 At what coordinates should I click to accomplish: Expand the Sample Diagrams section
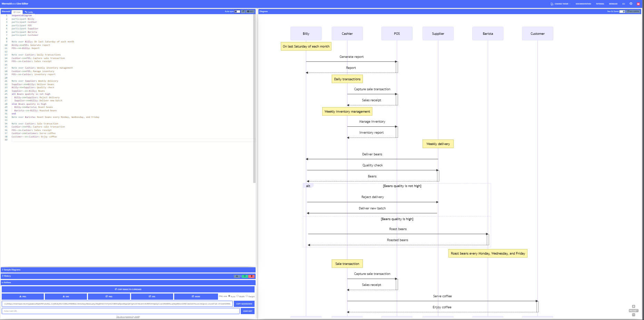[12, 270]
